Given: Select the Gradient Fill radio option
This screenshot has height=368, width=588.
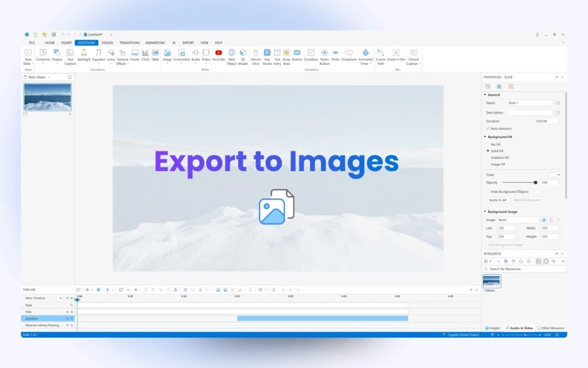Looking at the screenshot, I should 488,158.
